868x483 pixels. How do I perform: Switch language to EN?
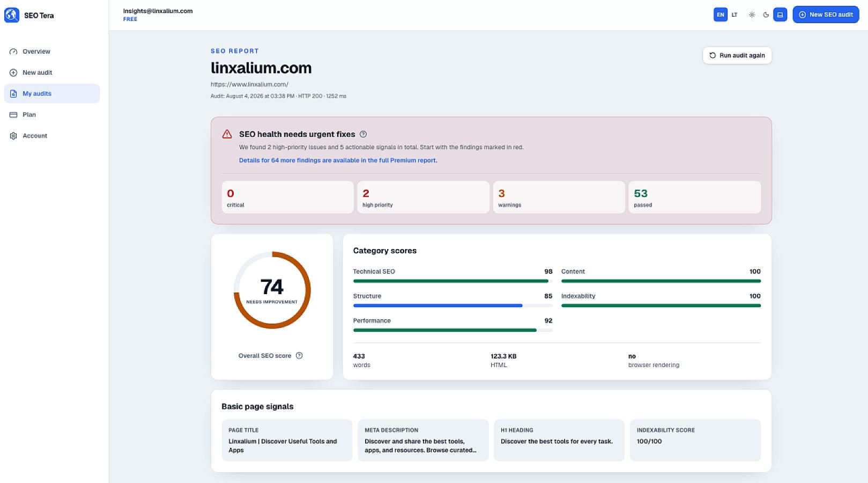coord(721,15)
